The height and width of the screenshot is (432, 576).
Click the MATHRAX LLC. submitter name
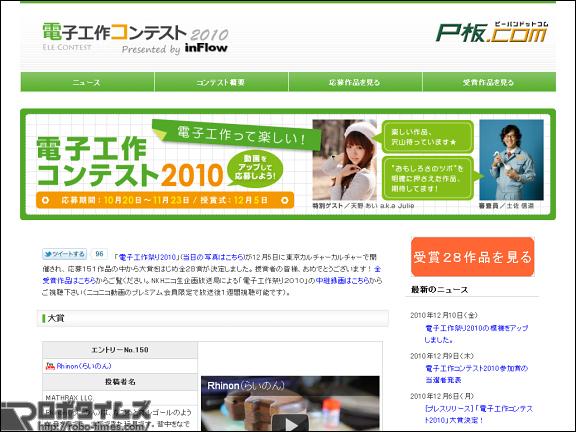point(70,398)
